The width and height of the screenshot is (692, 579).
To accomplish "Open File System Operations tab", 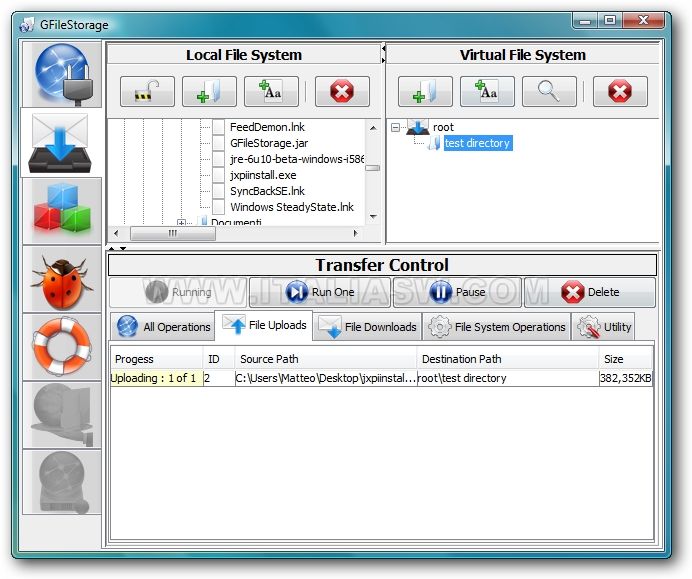I will pos(496,327).
